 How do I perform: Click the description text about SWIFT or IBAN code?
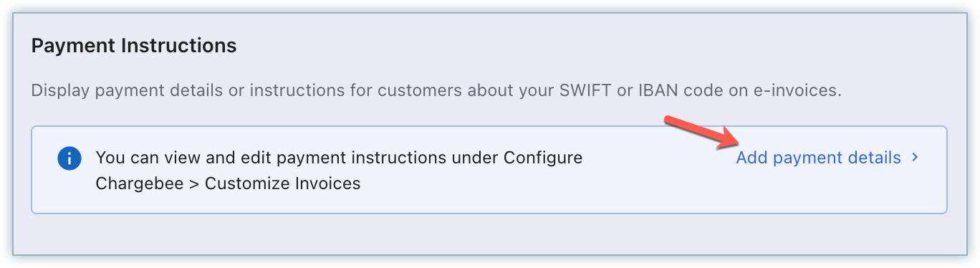pos(436,92)
